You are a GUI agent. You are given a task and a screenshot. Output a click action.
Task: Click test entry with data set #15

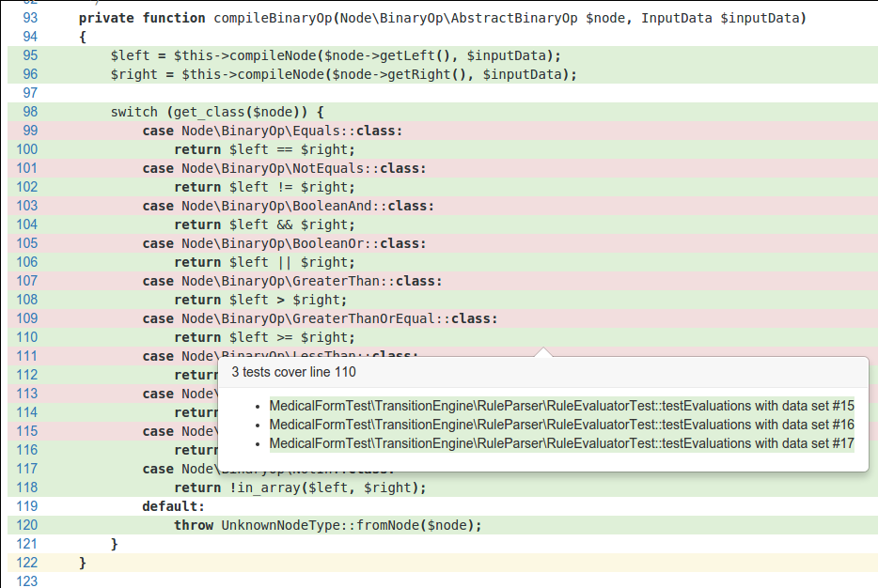click(561, 406)
